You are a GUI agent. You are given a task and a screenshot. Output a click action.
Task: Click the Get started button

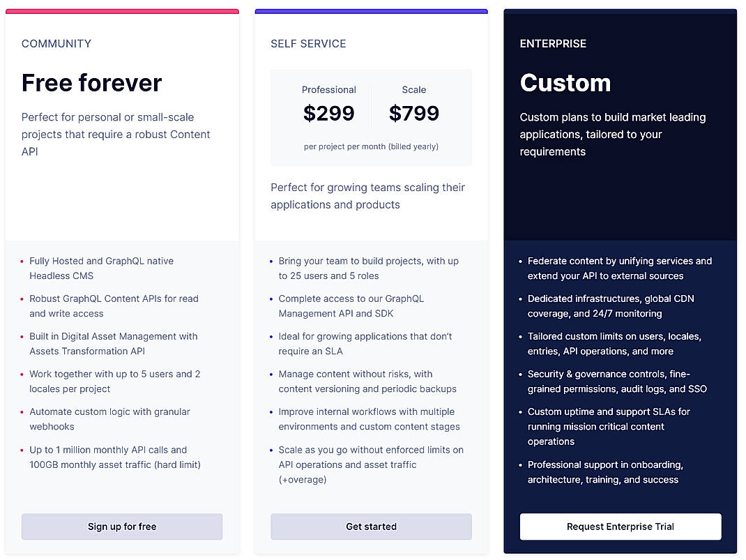point(371,527)
